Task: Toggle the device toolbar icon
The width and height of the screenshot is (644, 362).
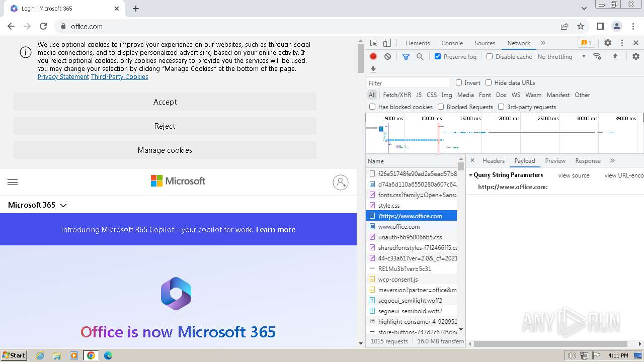Action: pos(387,43)
